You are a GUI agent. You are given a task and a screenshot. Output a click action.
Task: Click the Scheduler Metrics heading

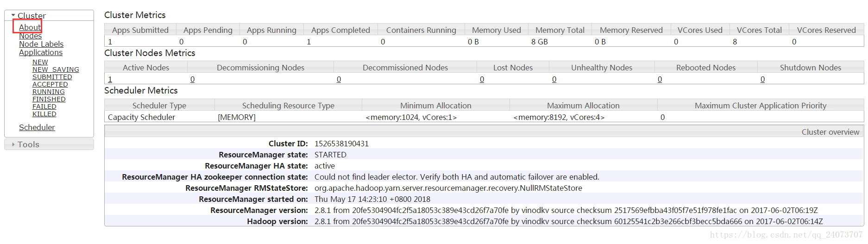click(x=141, y=90)
